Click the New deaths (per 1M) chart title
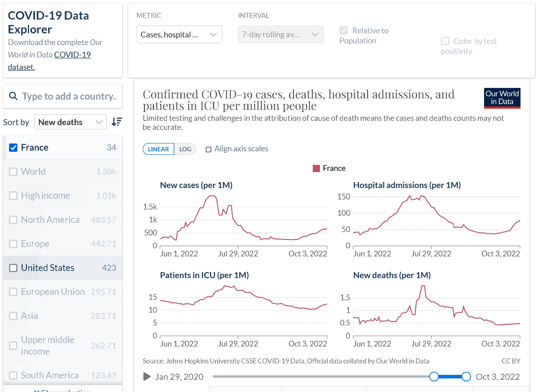The height and width of the screenshot is (392, 536). (392, 275)
